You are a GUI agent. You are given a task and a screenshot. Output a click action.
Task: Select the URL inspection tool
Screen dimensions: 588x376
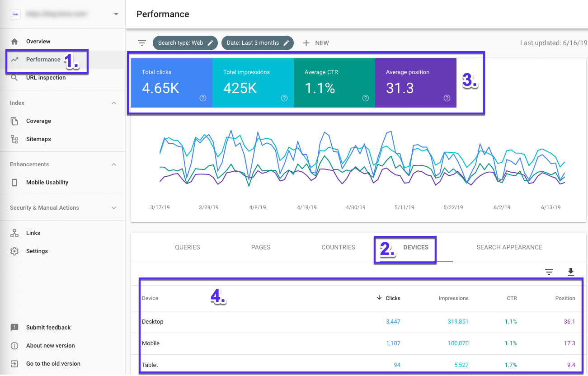coord(46,77)
